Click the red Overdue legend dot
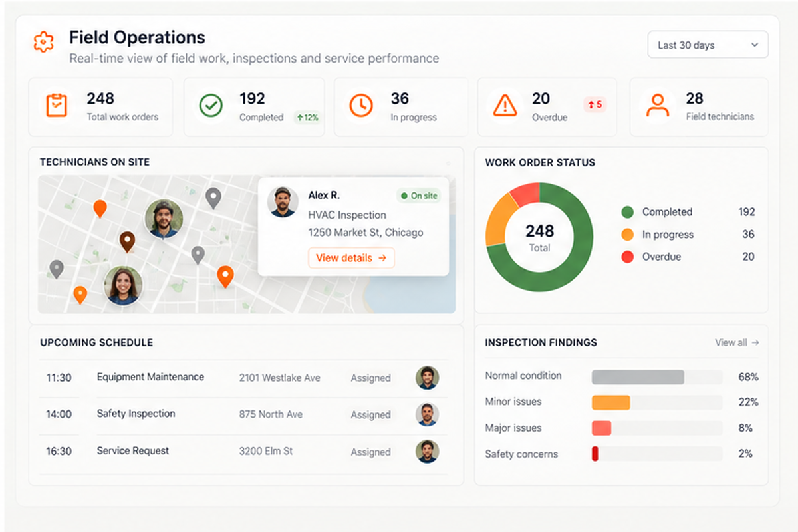798x532 pixels. [627, 257]
